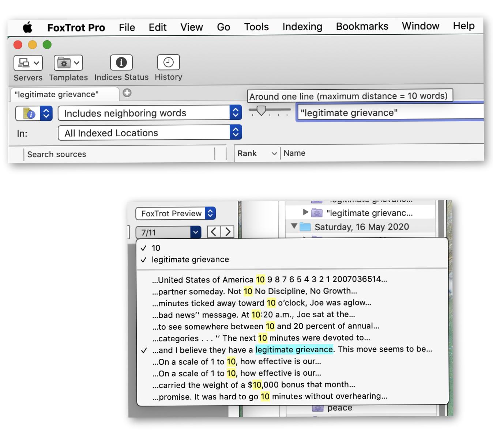
Task: Add a new search tab with plus icon
Action: (x=127, y=93)
